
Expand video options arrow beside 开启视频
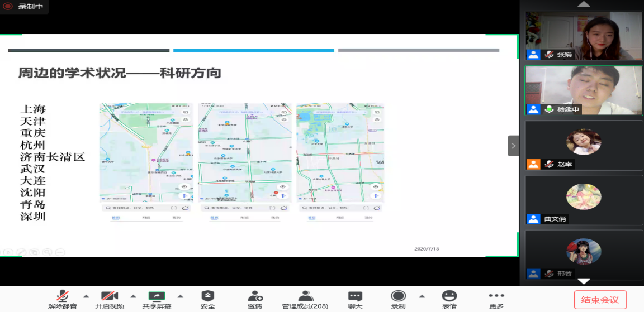pyautogui.click(x=133, y=296)
